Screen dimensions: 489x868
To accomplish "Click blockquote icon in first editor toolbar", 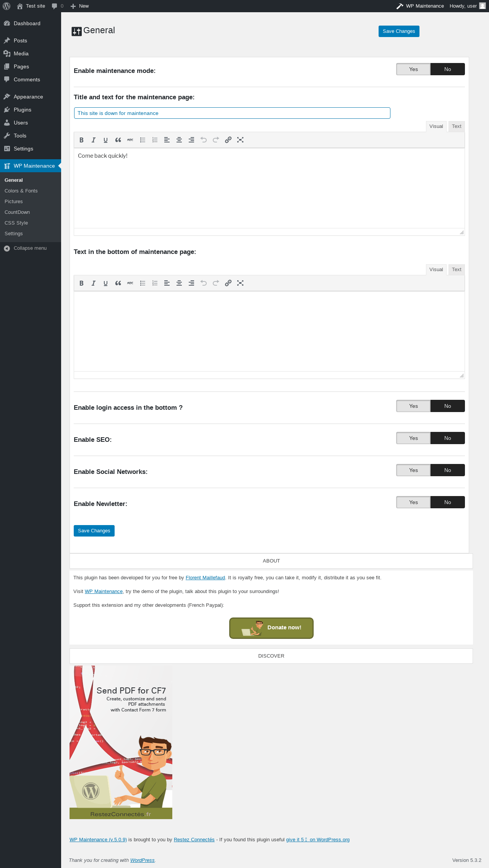I will [x=118, y=140].
